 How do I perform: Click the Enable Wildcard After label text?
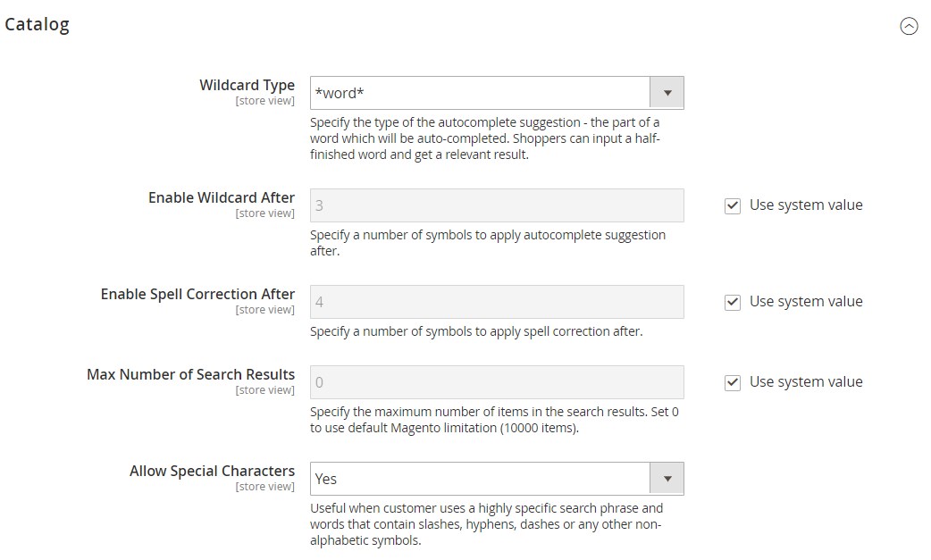point(221,198)
